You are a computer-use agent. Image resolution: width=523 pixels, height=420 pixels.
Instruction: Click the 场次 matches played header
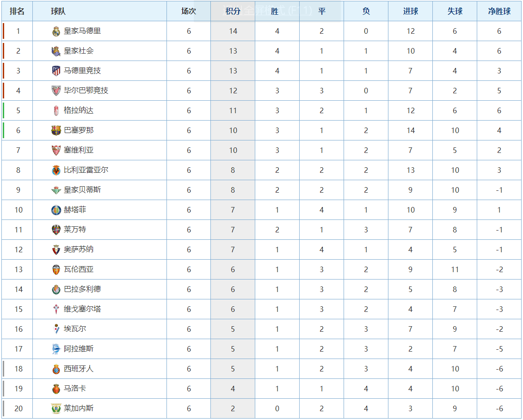click(x=189, y=11)
